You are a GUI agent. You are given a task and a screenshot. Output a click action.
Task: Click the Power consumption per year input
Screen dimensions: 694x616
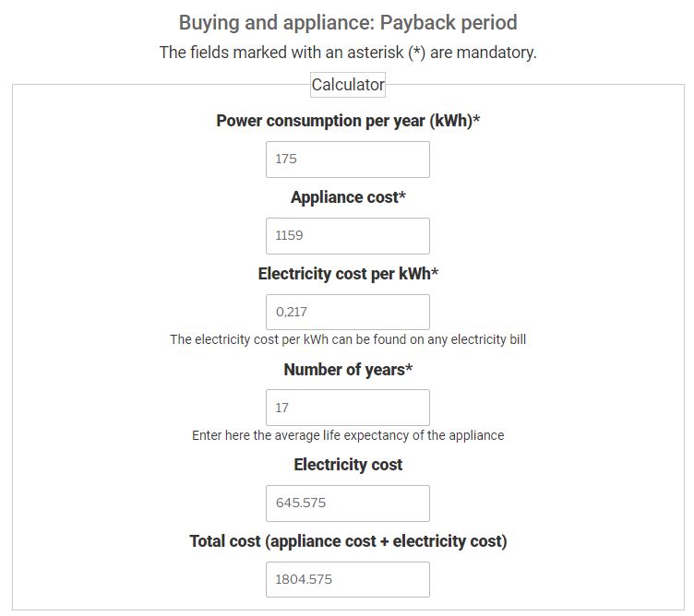(347, 159)
